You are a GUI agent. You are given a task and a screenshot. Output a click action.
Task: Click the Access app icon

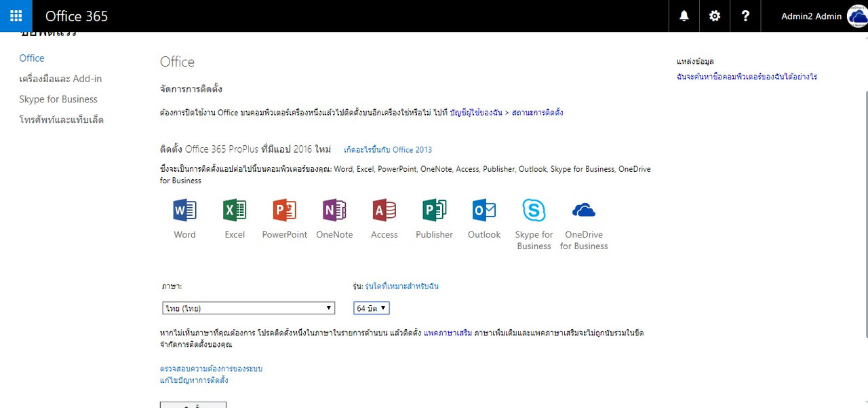(384, 211)
